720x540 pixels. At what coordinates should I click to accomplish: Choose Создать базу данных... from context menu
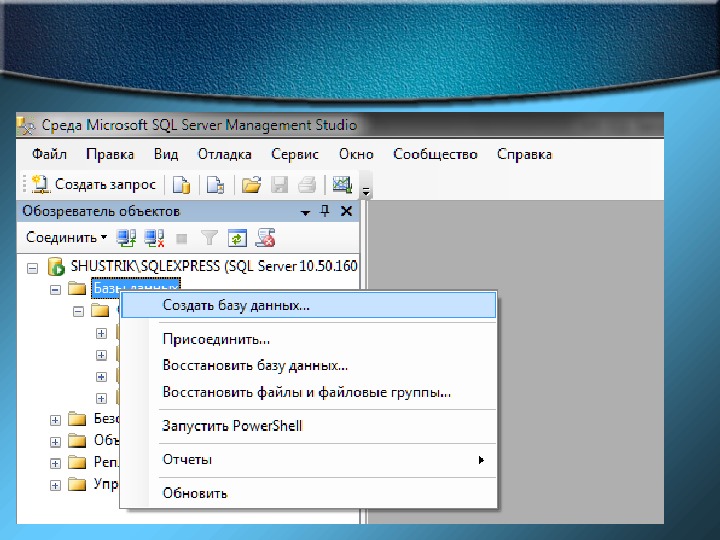pyautogui.click(x=309, y=305)
